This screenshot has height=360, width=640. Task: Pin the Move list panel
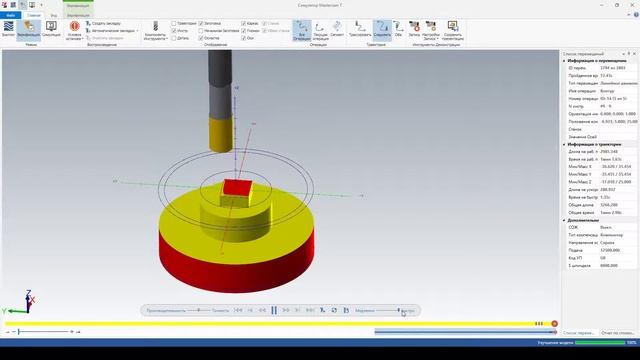click(629, 54)
